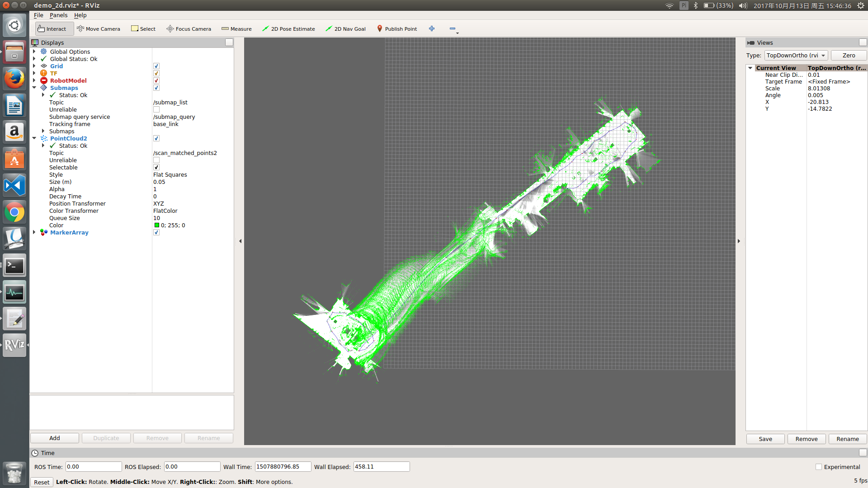Open Ubuntu Software Center from the dock
Screen dimensions: 868x488
pyautogui.click(x=14, y=159)
